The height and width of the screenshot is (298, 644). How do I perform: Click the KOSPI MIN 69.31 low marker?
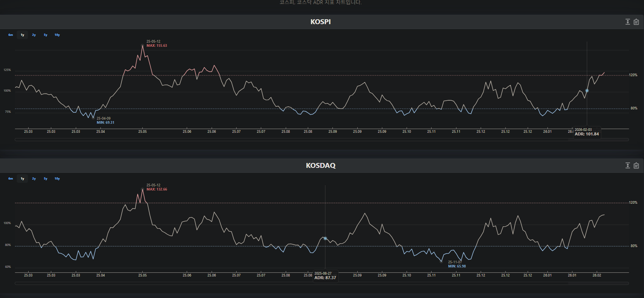pos(93,118)
